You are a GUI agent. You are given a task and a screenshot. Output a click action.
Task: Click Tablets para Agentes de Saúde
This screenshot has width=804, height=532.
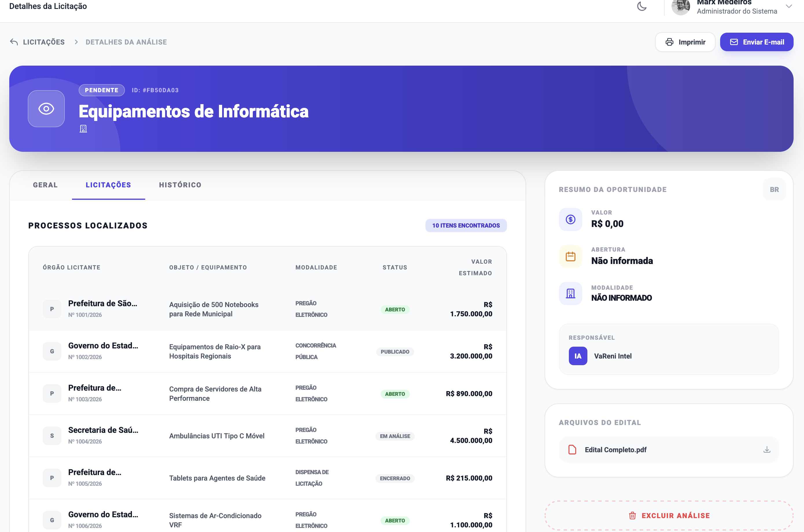point(217,478)
